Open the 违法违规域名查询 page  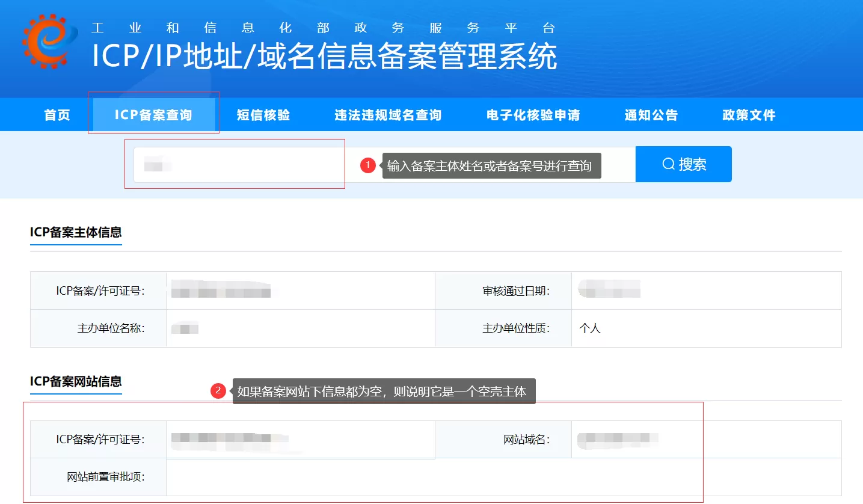(x=387, y=114)
